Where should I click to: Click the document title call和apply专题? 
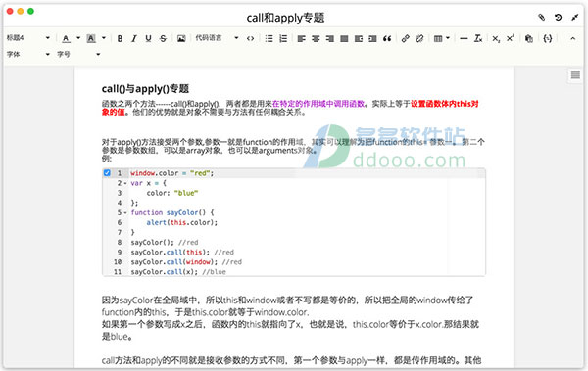(285, 18)
